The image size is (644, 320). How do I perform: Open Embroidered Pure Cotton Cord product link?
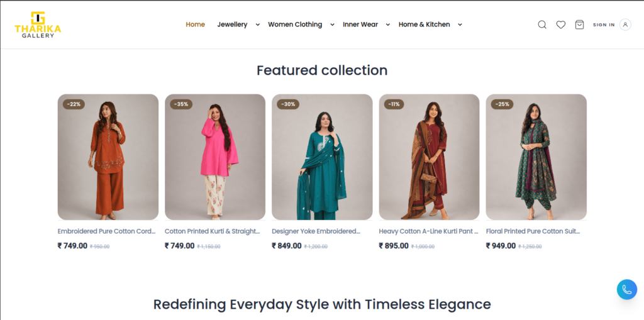tap(107, 231)
